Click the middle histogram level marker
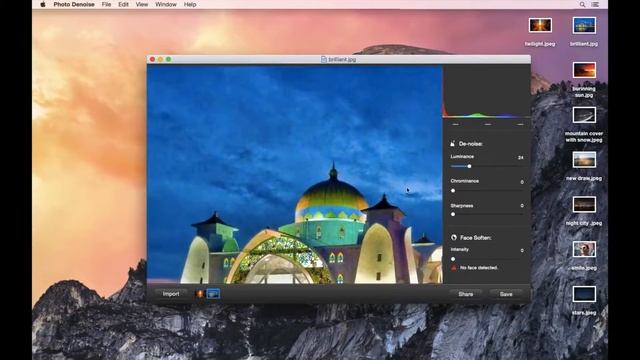This screenshot has height=360, width=640. tap(488, 124)
